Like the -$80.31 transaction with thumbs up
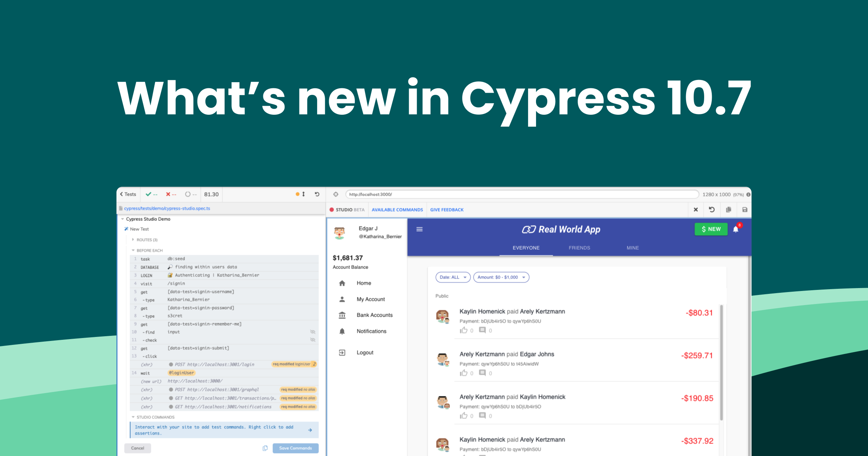 [x=464, y=330]
